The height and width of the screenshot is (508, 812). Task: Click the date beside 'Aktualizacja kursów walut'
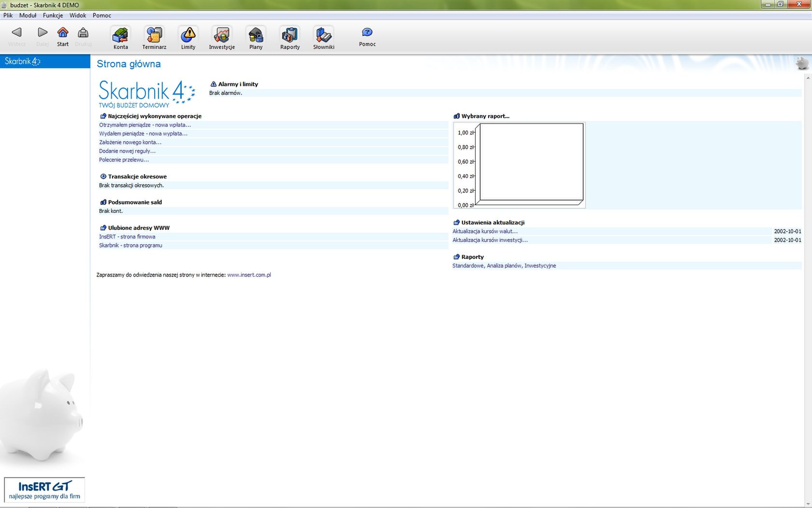[x=787, y=231]
